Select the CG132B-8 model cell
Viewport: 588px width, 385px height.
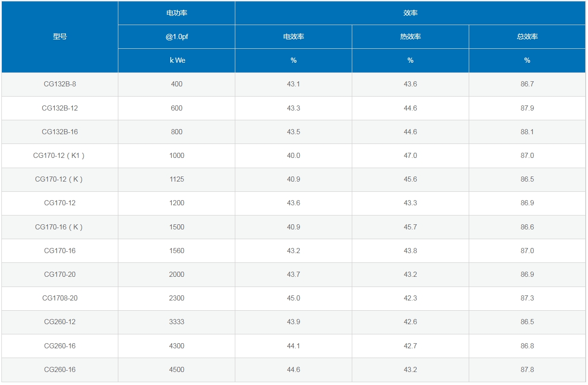tap(60, 84)
